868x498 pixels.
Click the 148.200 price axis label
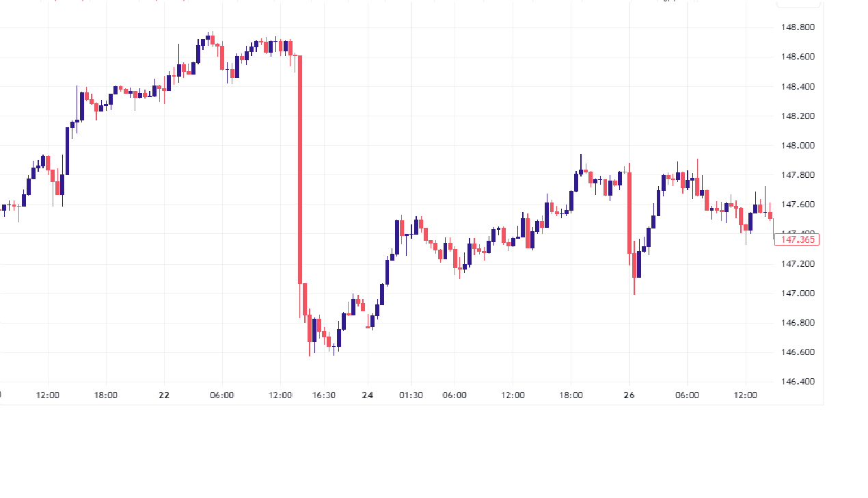[798, 116]
